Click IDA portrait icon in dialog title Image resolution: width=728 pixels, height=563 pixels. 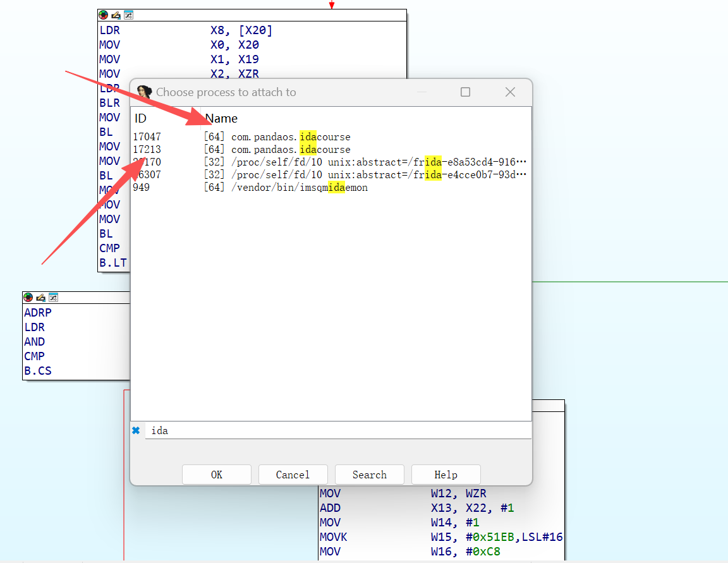pyautogui.click(x=144, y=92)
